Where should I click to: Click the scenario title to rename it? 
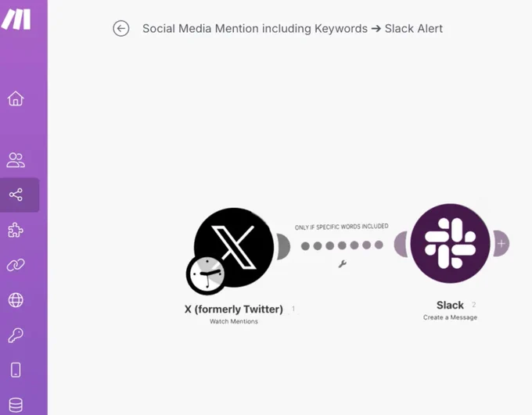[x=293, y=28]
